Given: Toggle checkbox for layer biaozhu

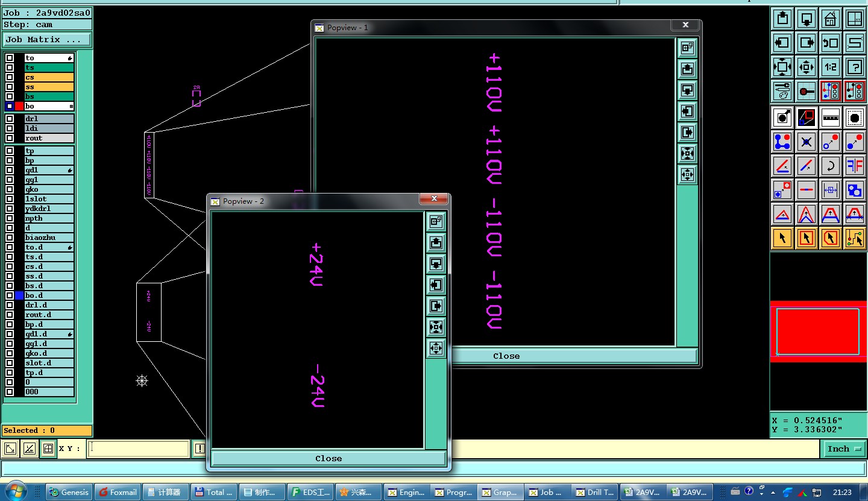Looking at the screenshot, I should tap(10, 238).
